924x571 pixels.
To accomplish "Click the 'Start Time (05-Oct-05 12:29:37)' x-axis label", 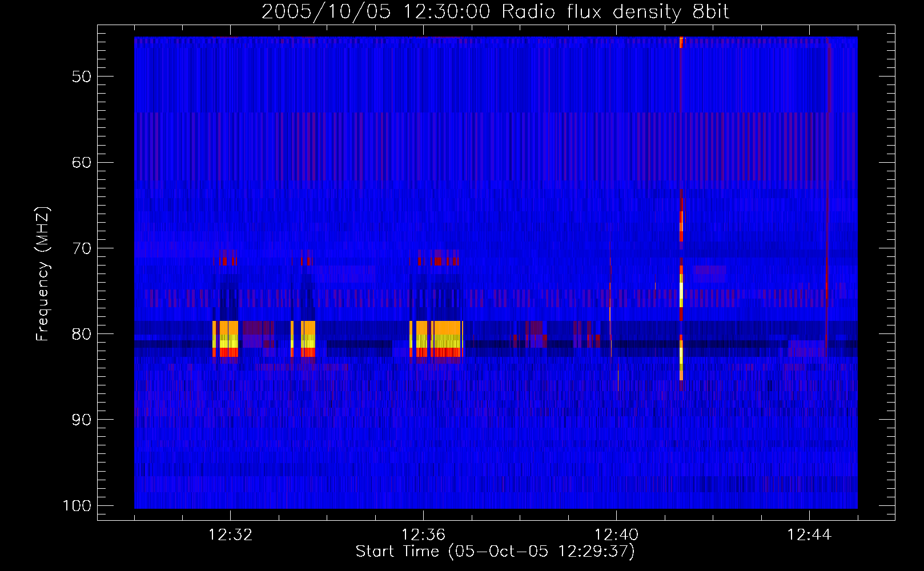I will click(x=495, y=552).
